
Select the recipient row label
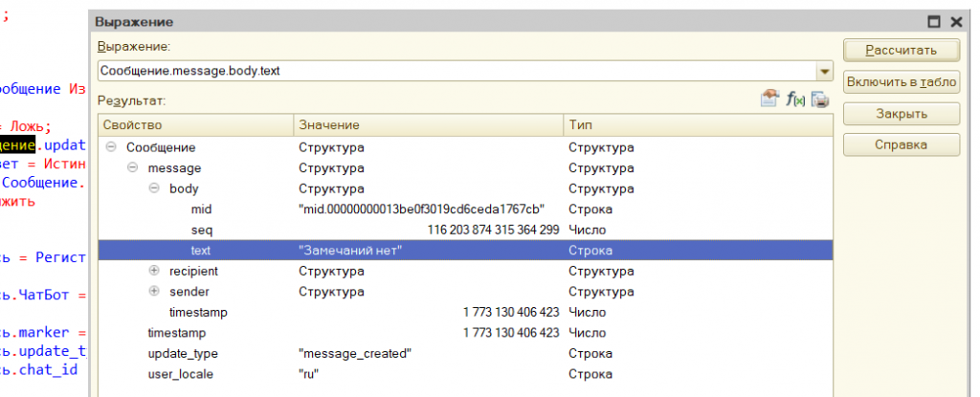click(x=193, y=272)
